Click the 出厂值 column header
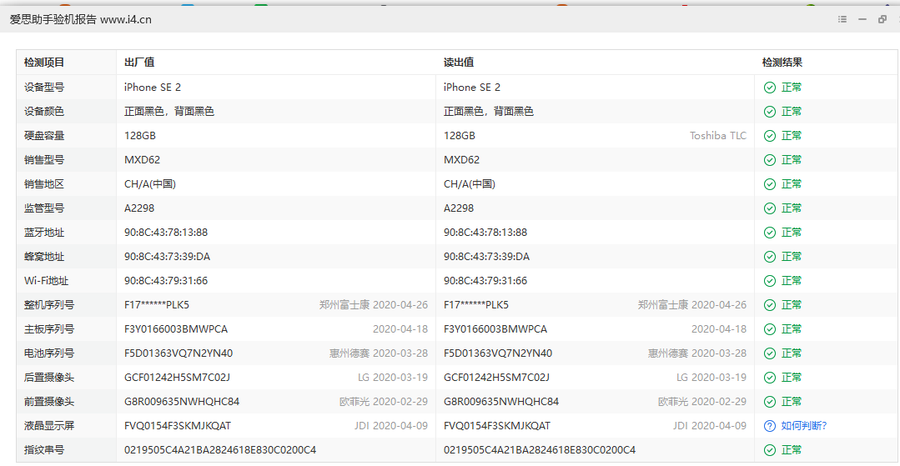Screen dimensions: 900x466 pos(139,62)
